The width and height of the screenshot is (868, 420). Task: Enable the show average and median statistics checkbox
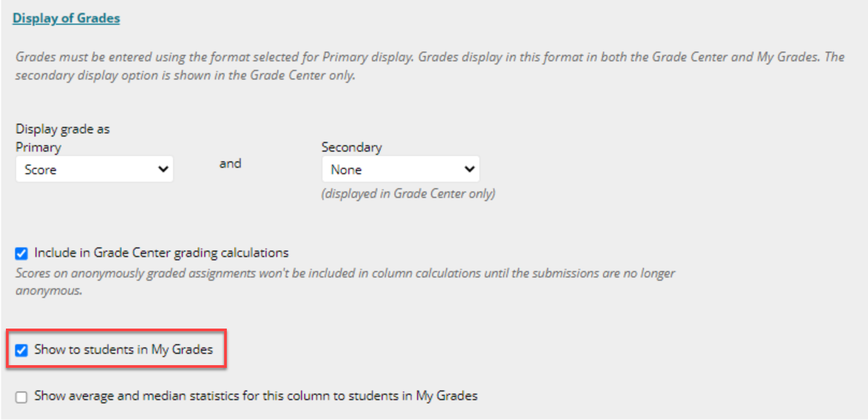pos(21,397)
